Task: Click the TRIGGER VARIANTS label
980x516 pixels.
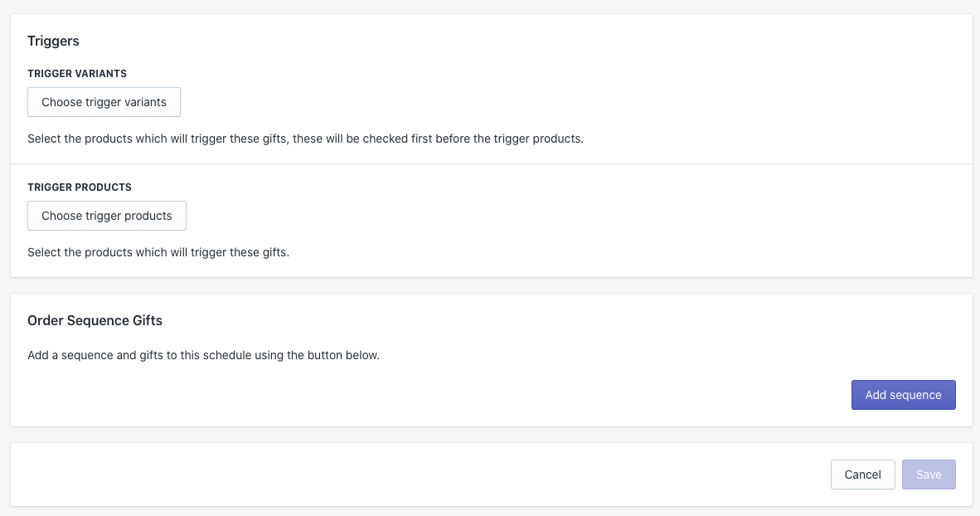Action: [77, 74]
